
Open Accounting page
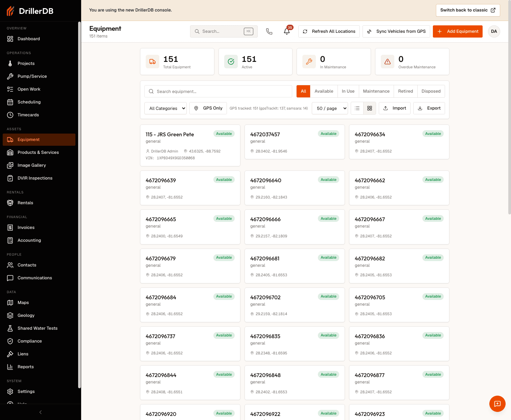[39, 240]
